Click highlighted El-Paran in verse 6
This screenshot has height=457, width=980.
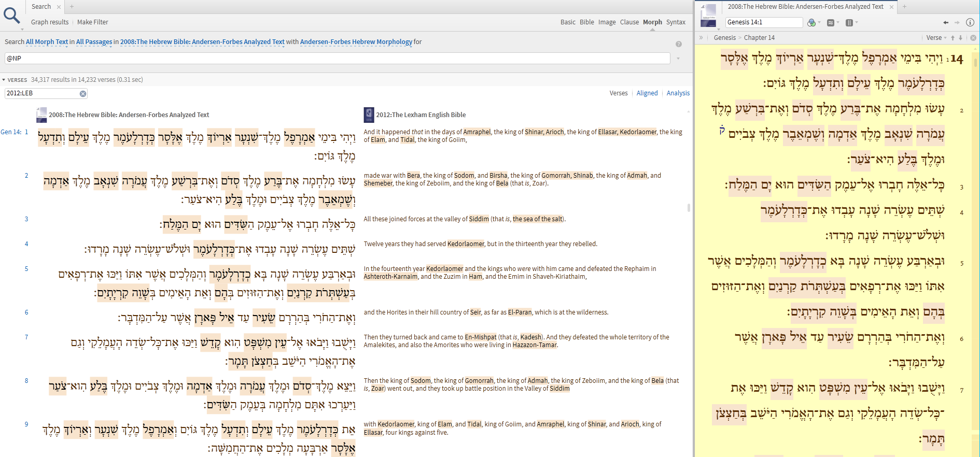(520, 312)
